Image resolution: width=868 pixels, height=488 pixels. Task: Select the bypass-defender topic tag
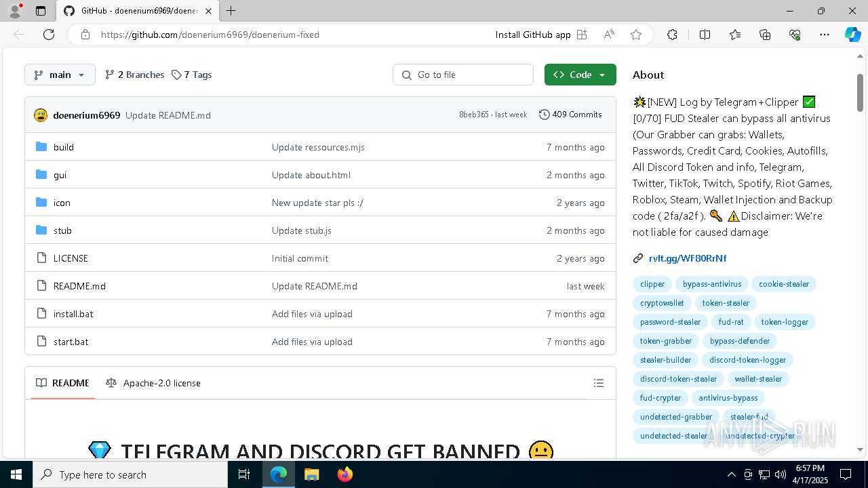(740, 341)
